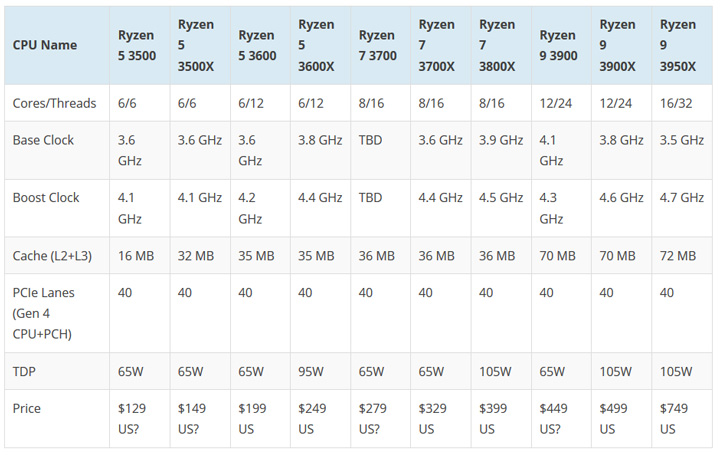
Task: Click the 40 PCIe lanes cell under Ryzen 9 3950X
Action: [x=682, y=313]
